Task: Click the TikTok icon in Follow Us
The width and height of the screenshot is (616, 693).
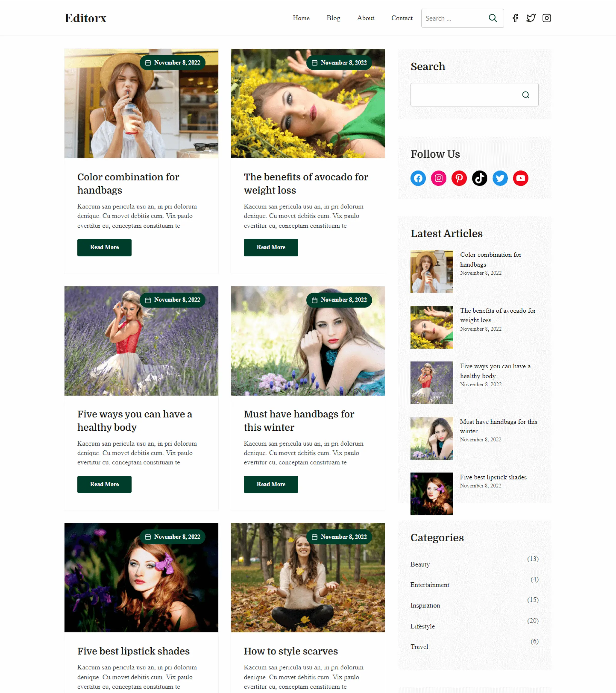Action: tap(479, 177)
